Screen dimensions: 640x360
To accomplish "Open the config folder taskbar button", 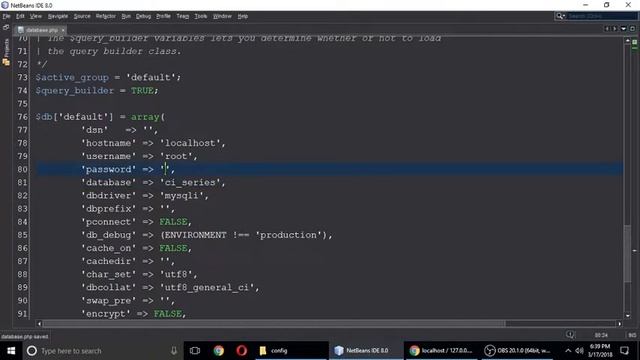I will pos(291,351).
